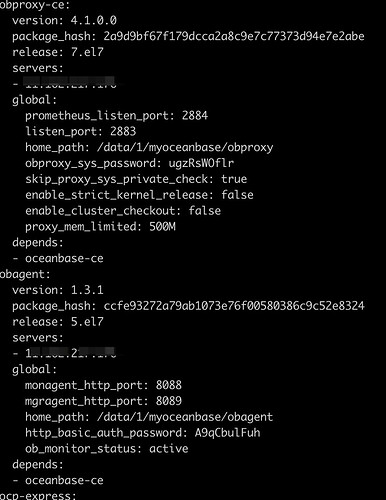
Task: Click obproxy_sys_password value ugzRsWOflr
Action: 201,163
